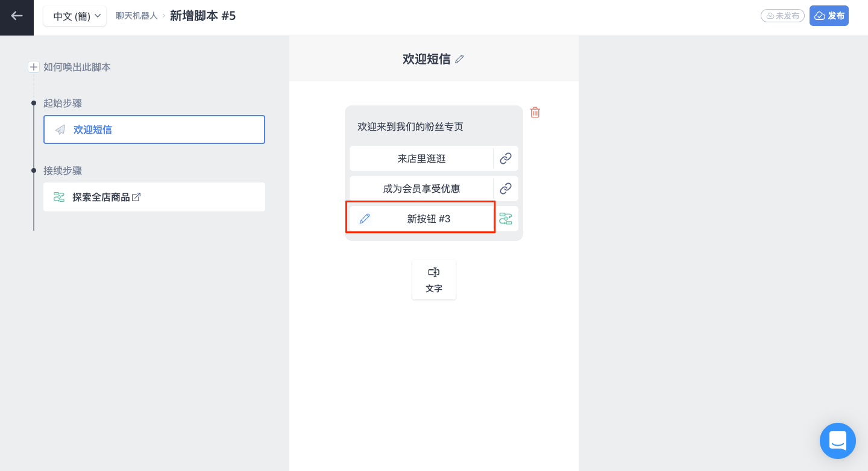Image resolution: width=868 pixels, height=471 pixels.
Task: Open the 中文 (簡) language dropdown
Action: tap(75, 16)
